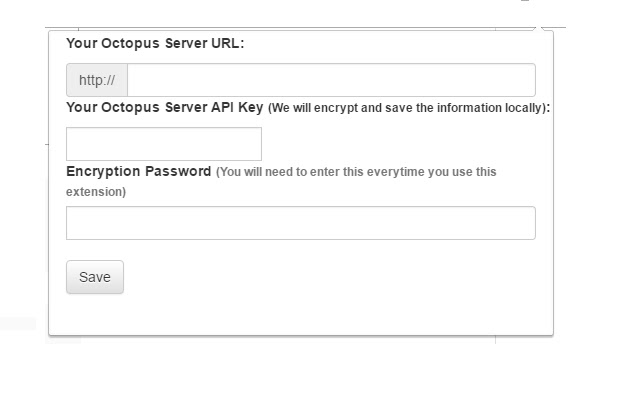Click the Octopus Server API Key input
The image size is (640, 400).
click(164, 144)
